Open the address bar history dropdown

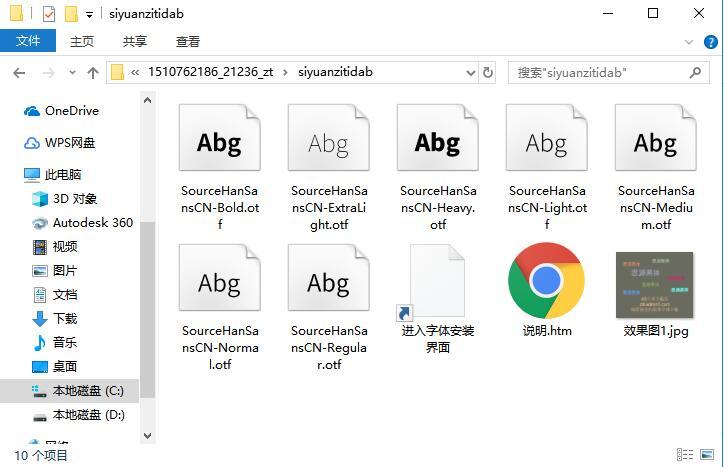coord(471,73)
